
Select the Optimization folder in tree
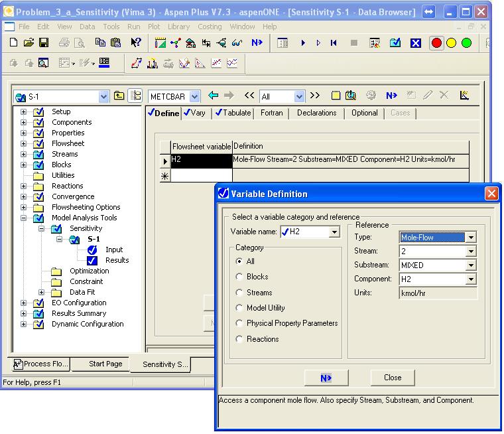89,271
